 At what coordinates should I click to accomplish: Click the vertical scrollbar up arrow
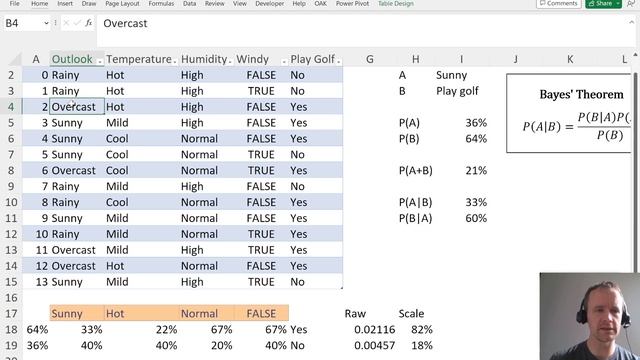[x=635, y=55]
